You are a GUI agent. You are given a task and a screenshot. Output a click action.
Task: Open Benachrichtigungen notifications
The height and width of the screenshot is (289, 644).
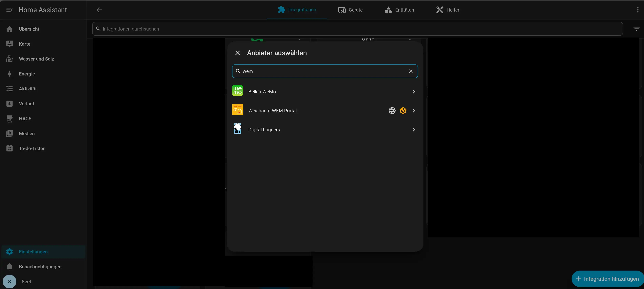[44, 267]
